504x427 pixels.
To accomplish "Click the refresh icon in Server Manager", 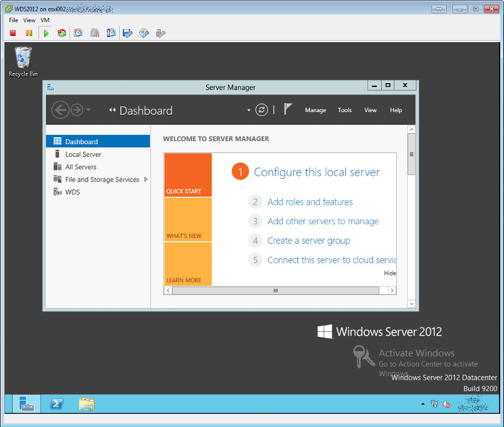I will tap(261, 110).
